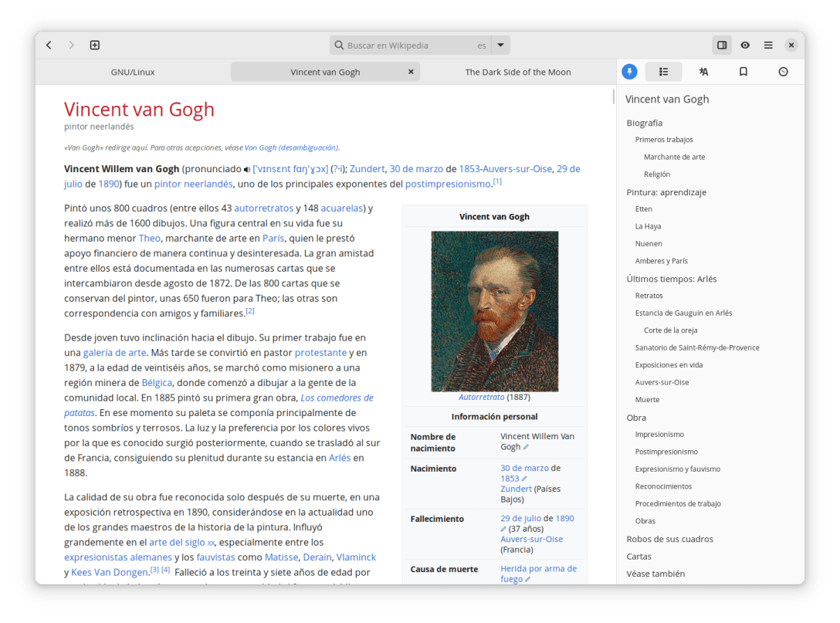Screen dimensions: 840x623
Task: Go to Amberes y París section
Action: point(661,261)
